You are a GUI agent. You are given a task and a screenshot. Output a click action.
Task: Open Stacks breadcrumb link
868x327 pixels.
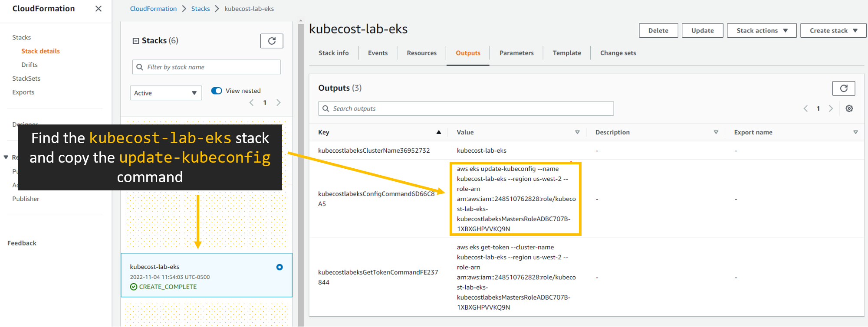click(x=201, y=9)
